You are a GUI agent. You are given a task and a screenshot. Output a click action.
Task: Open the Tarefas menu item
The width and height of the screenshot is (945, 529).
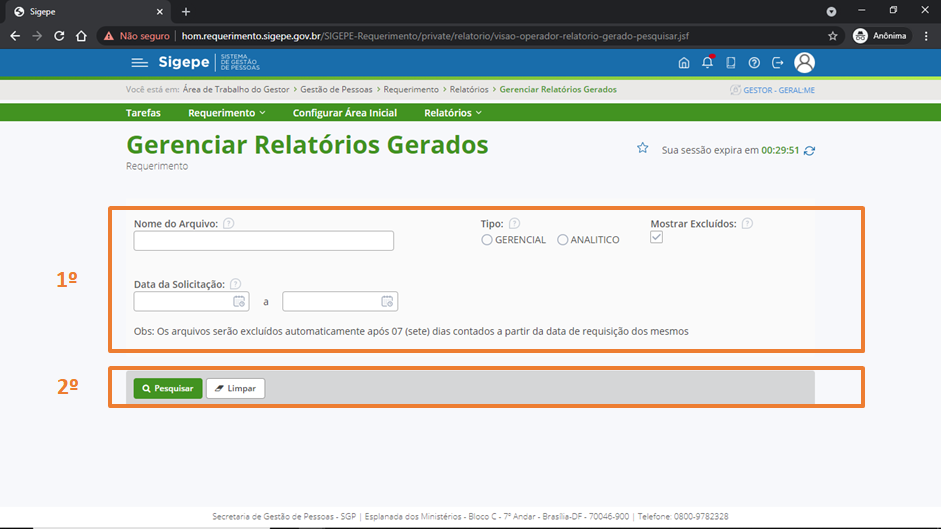tap(143, 113)
